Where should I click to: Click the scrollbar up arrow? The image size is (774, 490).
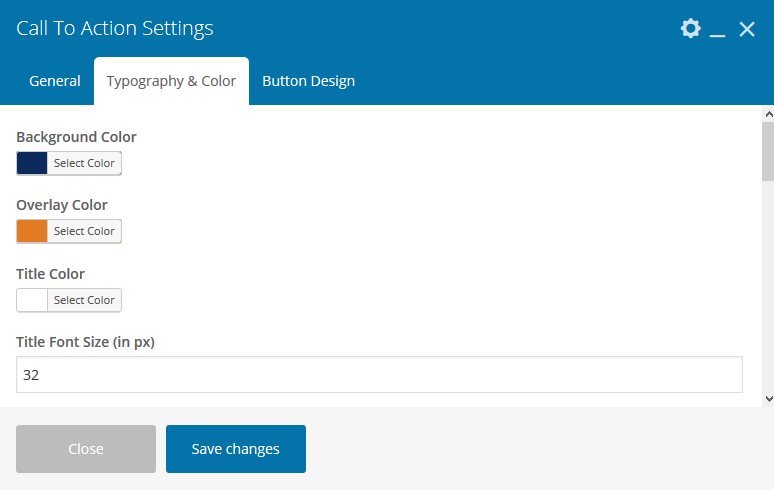coord(767,114)
